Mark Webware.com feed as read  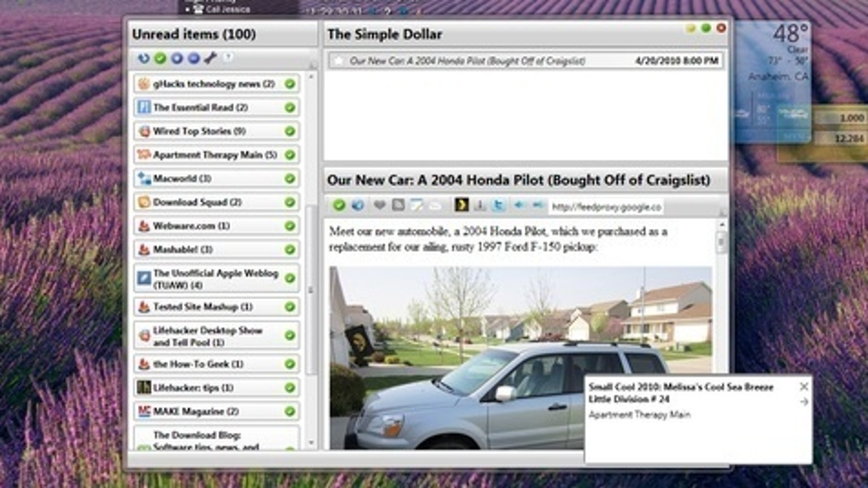pyautogui.click(x=290, y=226)
